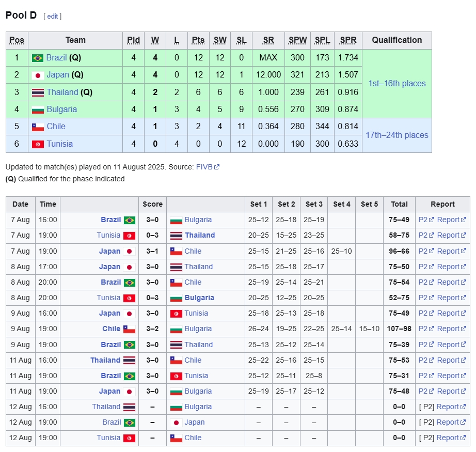The height and width of the screenshot is (452, 476).
Task: Click the Pld column header in the standings
Action: pos(133,40)
